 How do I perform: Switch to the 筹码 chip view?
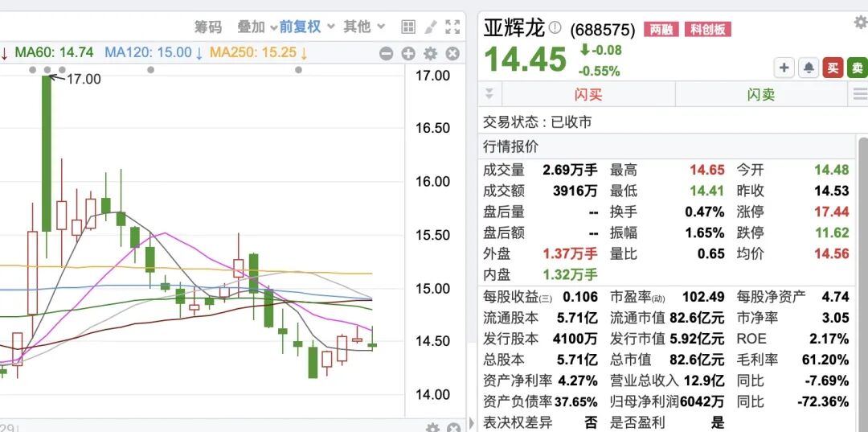(207, 27)
